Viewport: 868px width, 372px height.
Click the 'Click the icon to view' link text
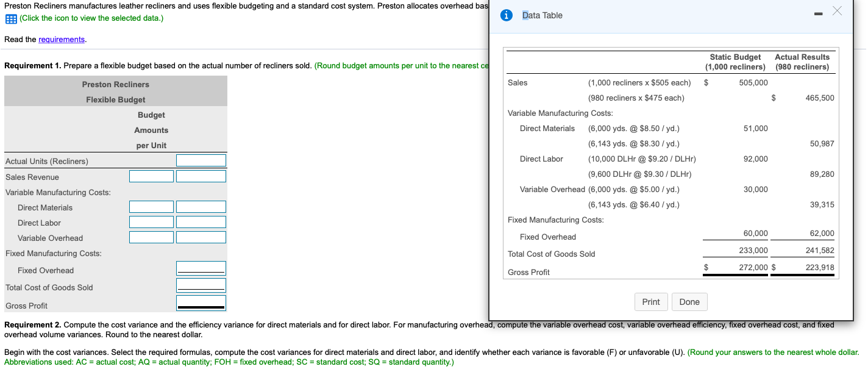click(91, 18)
